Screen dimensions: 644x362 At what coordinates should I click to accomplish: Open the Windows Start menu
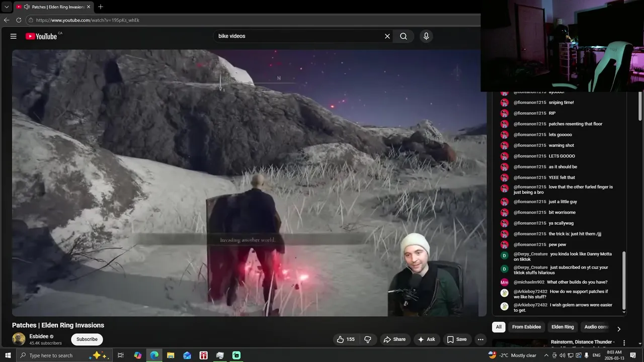[8, 355]
